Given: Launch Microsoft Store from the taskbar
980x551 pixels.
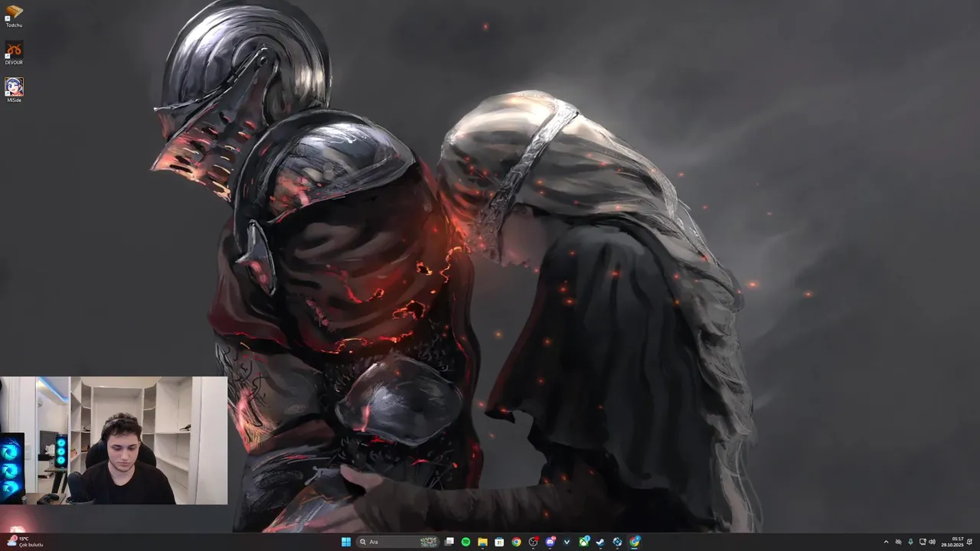Looking at the screenshot, I should coord(499,542).
